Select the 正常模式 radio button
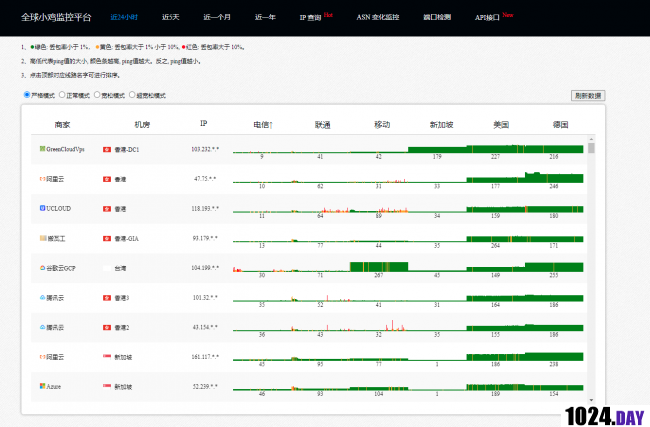Viewport: 650px width, 427px height. click(62, 95)
